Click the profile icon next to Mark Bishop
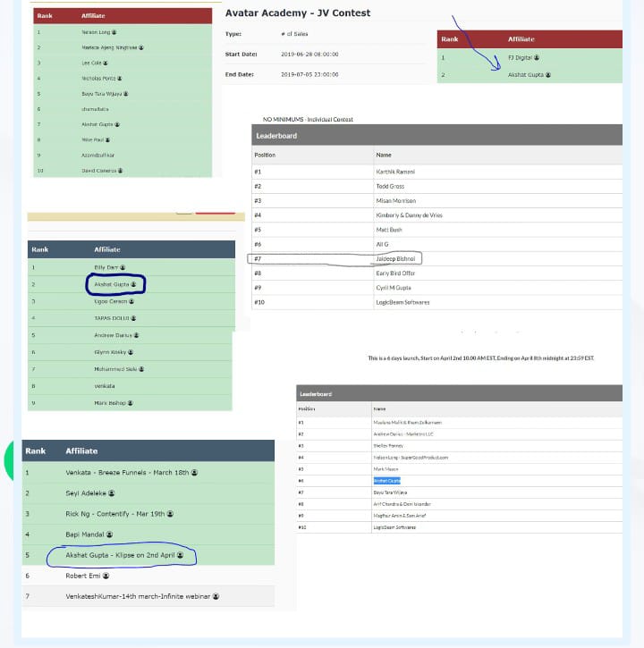Screen dimensions: 644x648 click(x=131, y=403)
